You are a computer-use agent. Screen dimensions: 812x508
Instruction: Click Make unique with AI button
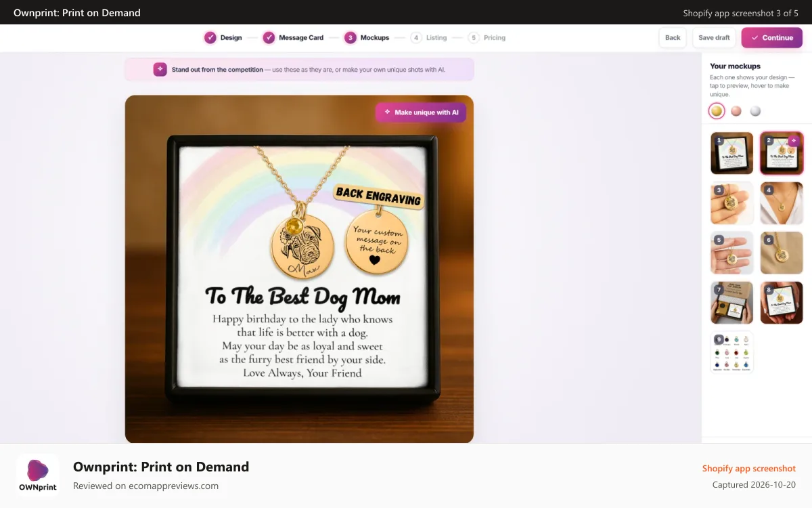point(421,112)
